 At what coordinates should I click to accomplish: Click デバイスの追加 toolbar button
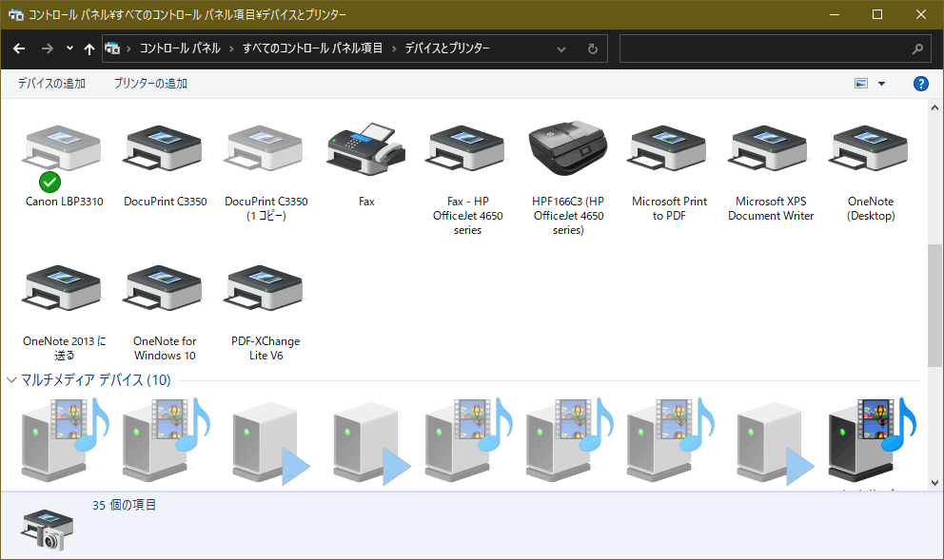(x=51, y=84)
